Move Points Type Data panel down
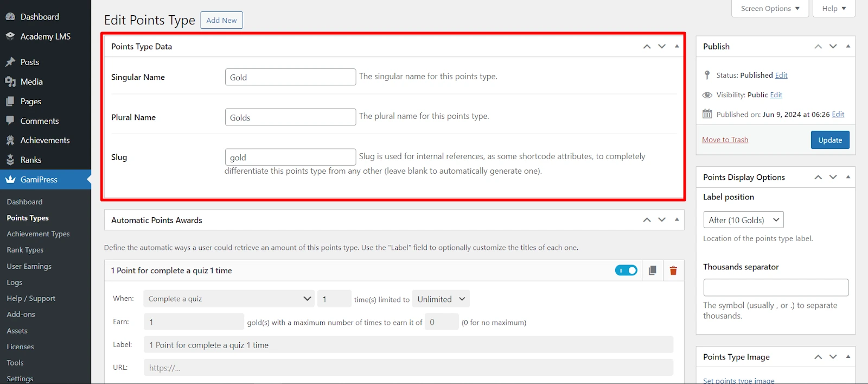The image size is (868, 384). 662,47
